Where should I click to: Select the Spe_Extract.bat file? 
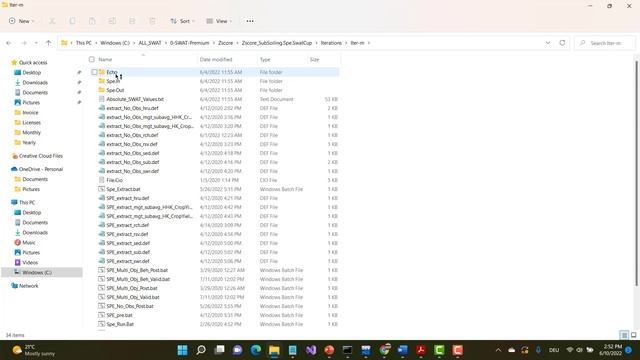pos(123,189)
